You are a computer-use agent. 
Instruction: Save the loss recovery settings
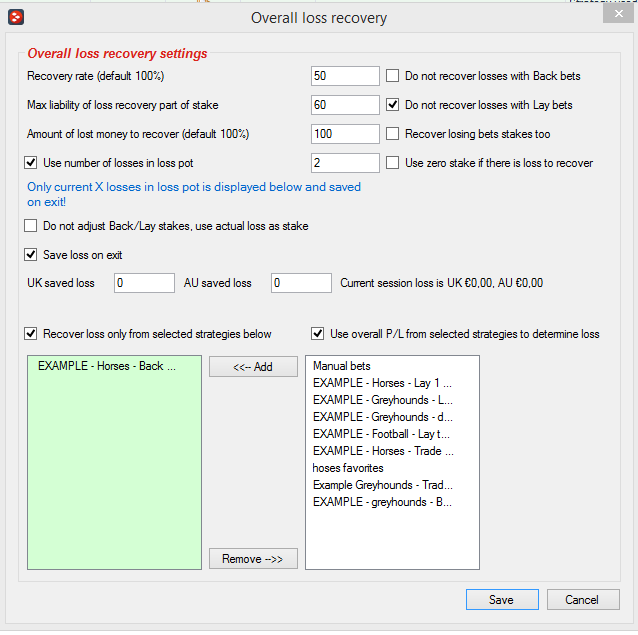point(502,600)
